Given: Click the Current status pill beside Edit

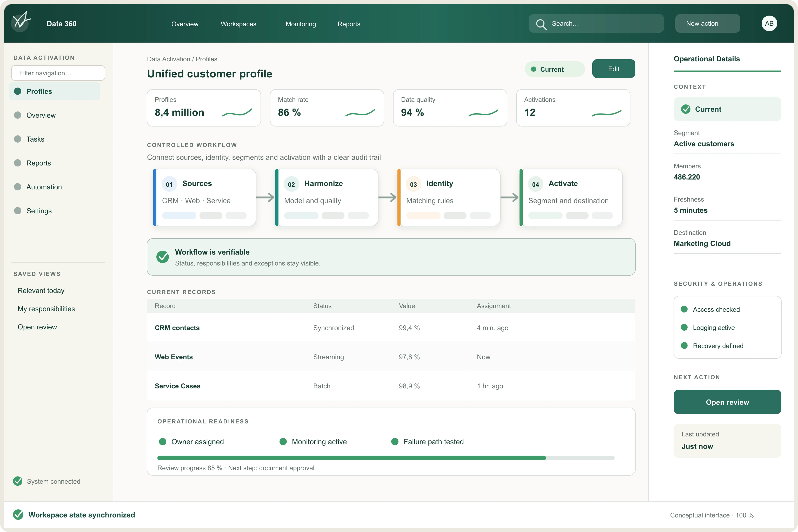Looking at the screenshot, I should (554, 69).
